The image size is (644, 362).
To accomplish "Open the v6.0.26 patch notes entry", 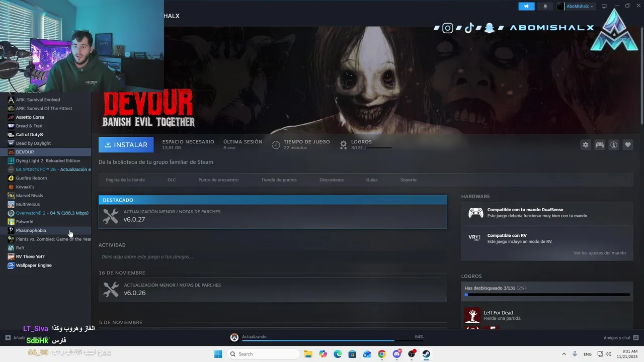I will [x=273, y=290].
